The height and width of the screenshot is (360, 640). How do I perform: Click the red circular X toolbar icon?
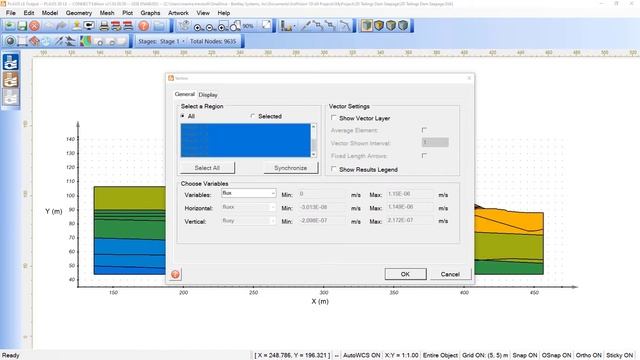35,26
